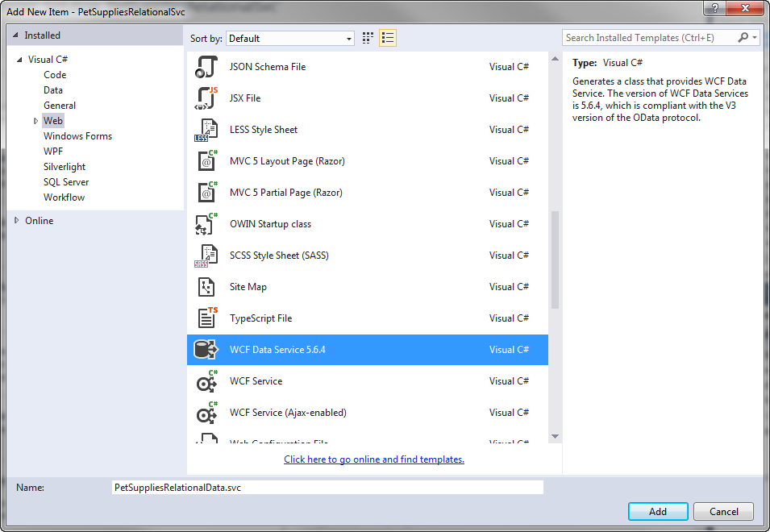Click the JSX File template icon
Image resolution: width=770 pixels, height=532 pixels.
point(207,98)
